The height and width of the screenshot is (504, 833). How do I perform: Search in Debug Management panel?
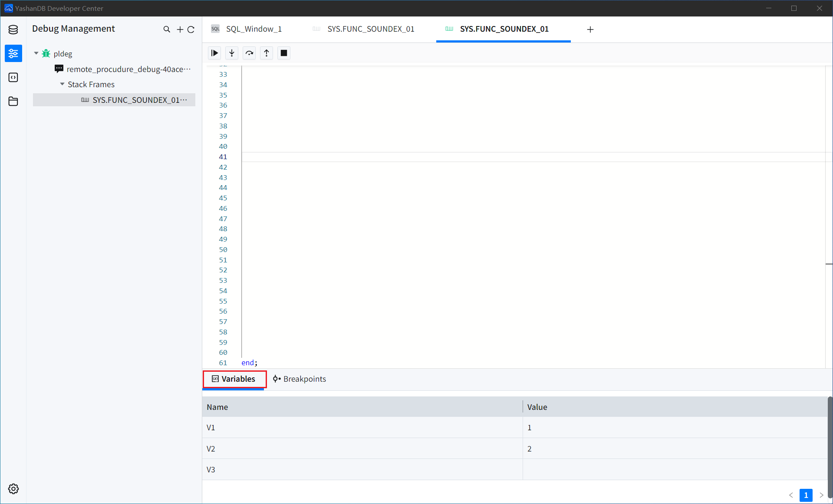click(x=167, y=29)
